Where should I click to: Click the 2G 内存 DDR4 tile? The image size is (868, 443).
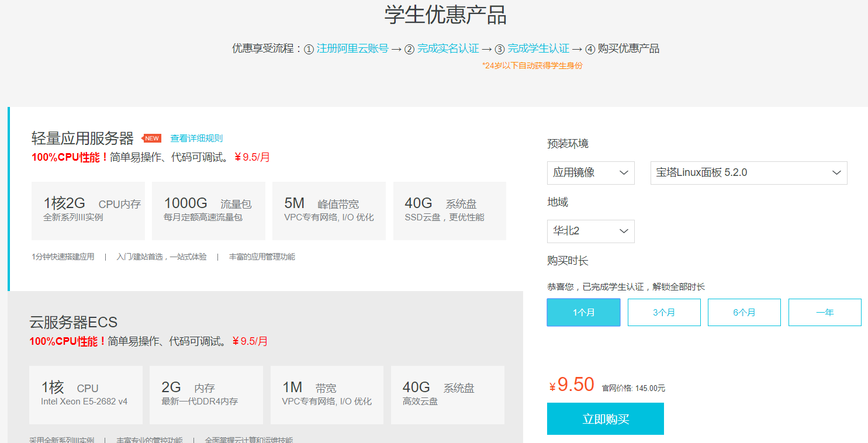pos(206,395)
